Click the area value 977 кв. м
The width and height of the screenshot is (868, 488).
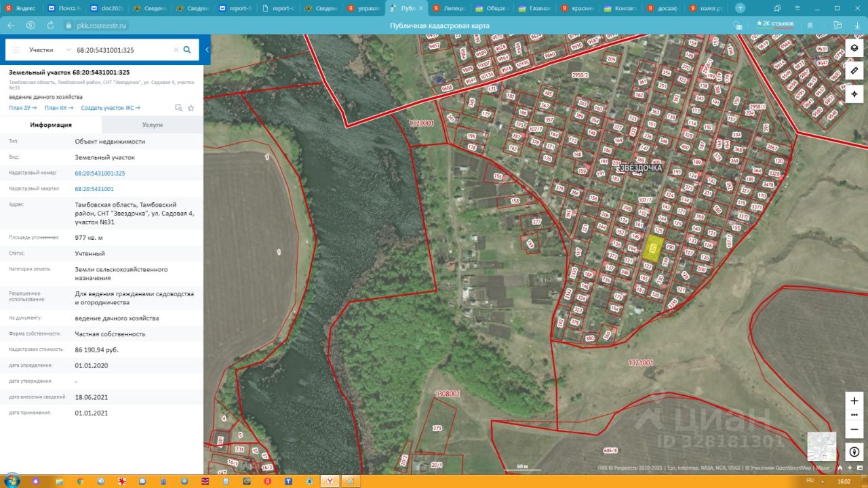[89, 238]
